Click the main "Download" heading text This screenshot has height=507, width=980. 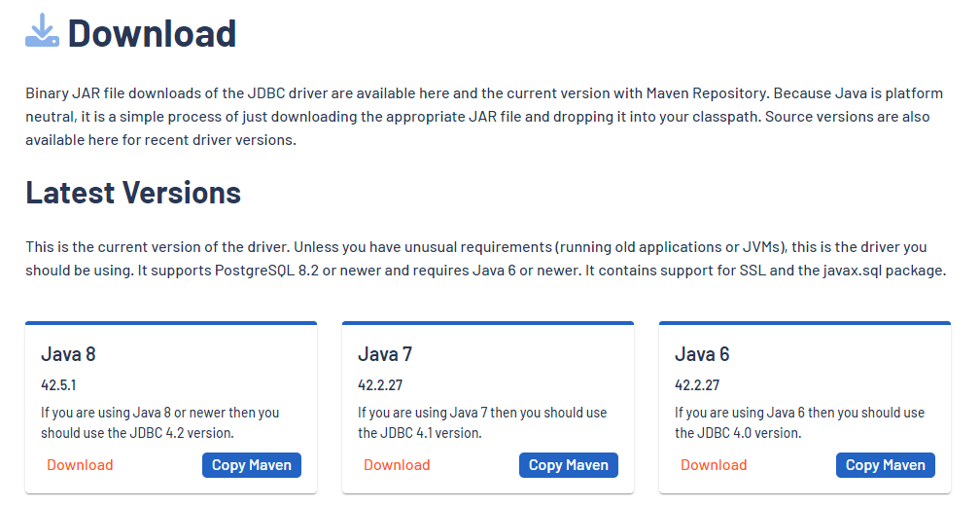[152, 33]
